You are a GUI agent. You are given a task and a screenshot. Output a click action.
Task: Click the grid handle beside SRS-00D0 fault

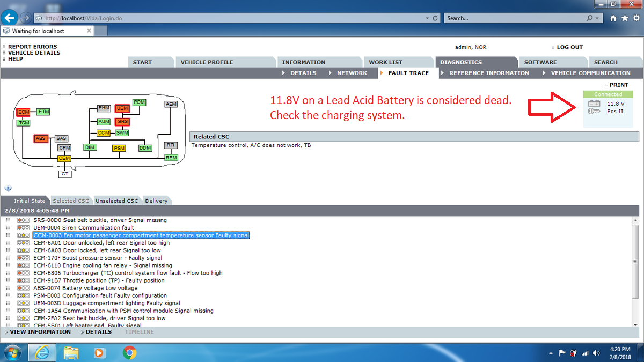(x=8, y=220)
